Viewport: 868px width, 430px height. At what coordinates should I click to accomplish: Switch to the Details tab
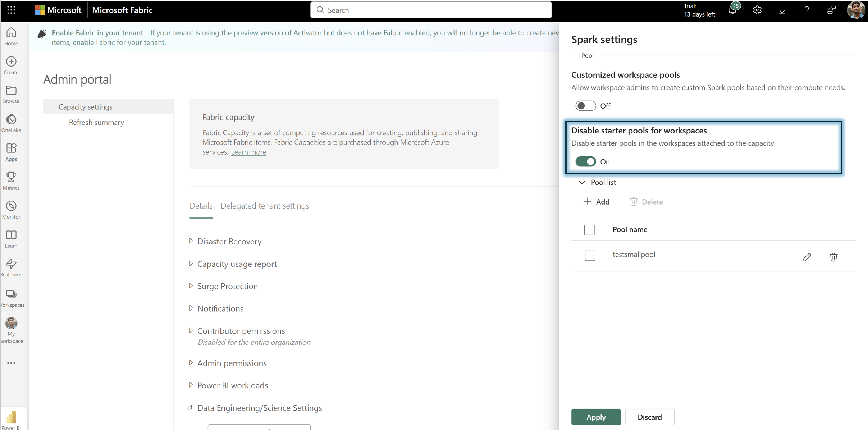click(201, 206)
